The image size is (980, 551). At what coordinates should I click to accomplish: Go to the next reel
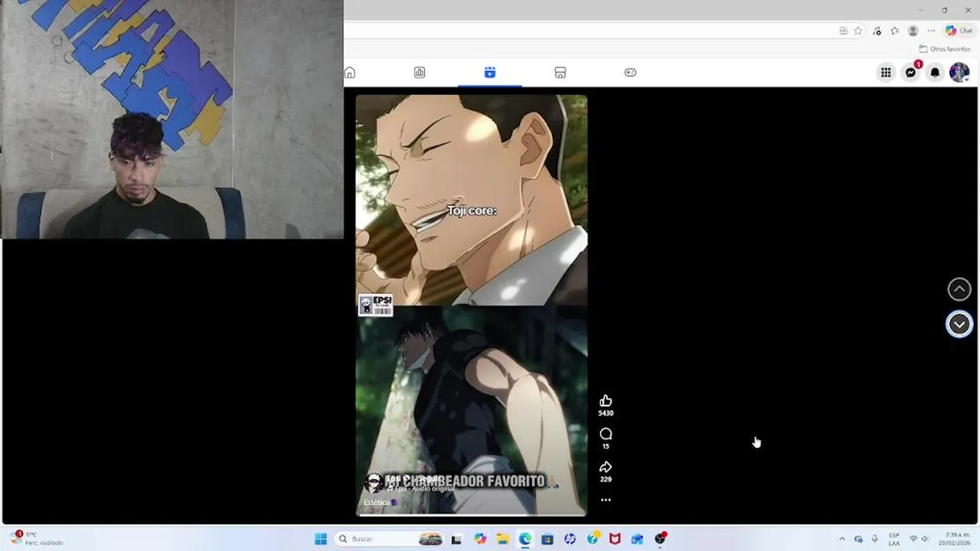point(959,324)
